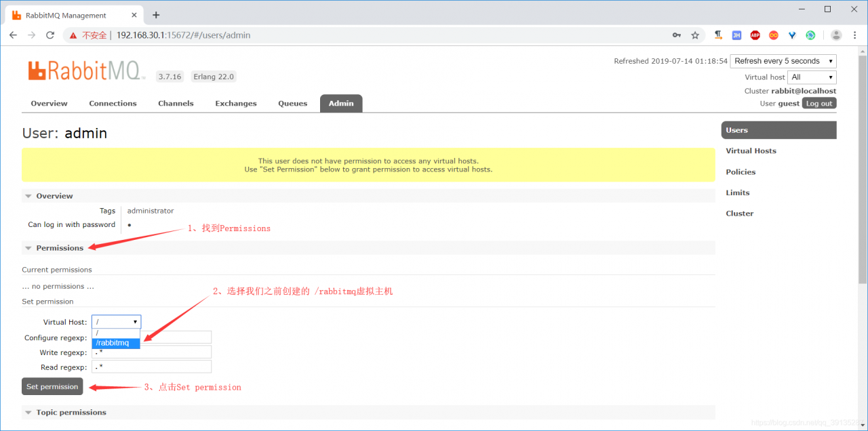
Task: Click the Set permission button
Action: (52, 386)
